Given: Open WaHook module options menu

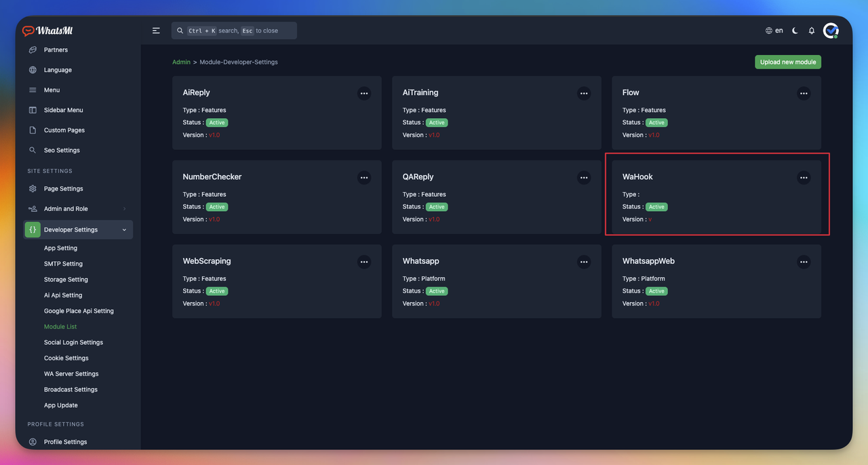Looking at the screenshot, I should [x=804, y=177].
